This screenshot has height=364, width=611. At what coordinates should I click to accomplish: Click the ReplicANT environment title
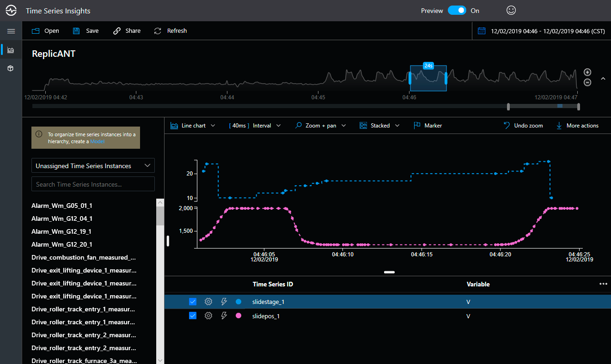(x=54, y=54)
